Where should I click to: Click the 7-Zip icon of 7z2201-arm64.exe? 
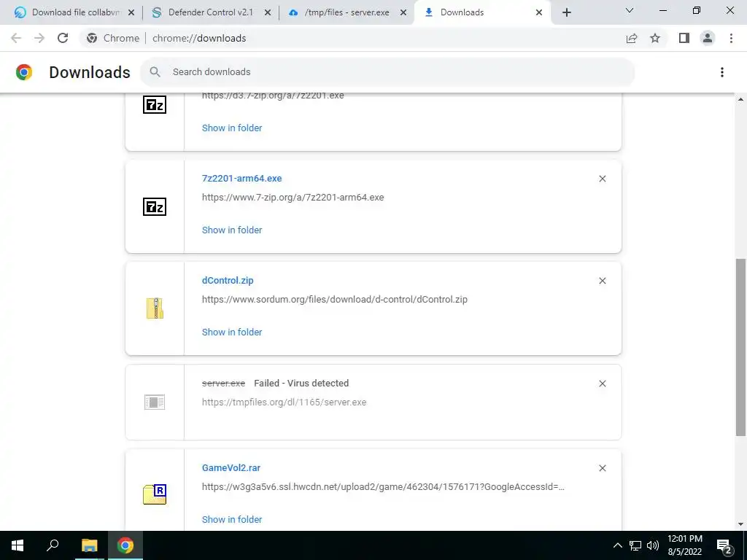[155, 206]
